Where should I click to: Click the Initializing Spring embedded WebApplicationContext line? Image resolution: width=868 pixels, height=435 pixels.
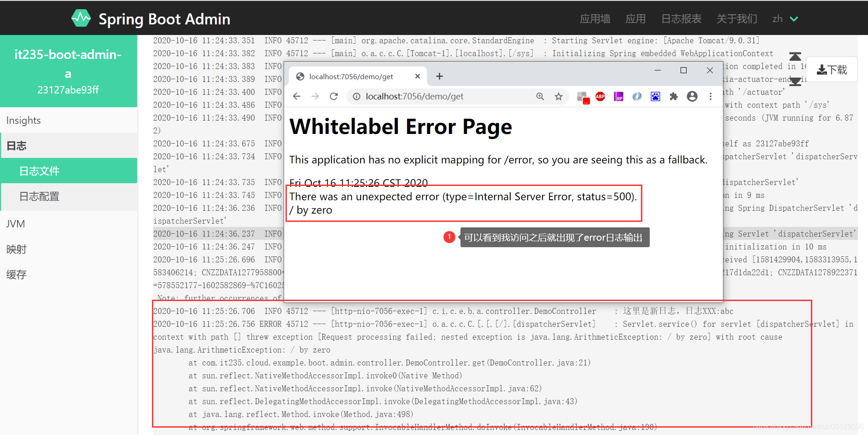463,53
